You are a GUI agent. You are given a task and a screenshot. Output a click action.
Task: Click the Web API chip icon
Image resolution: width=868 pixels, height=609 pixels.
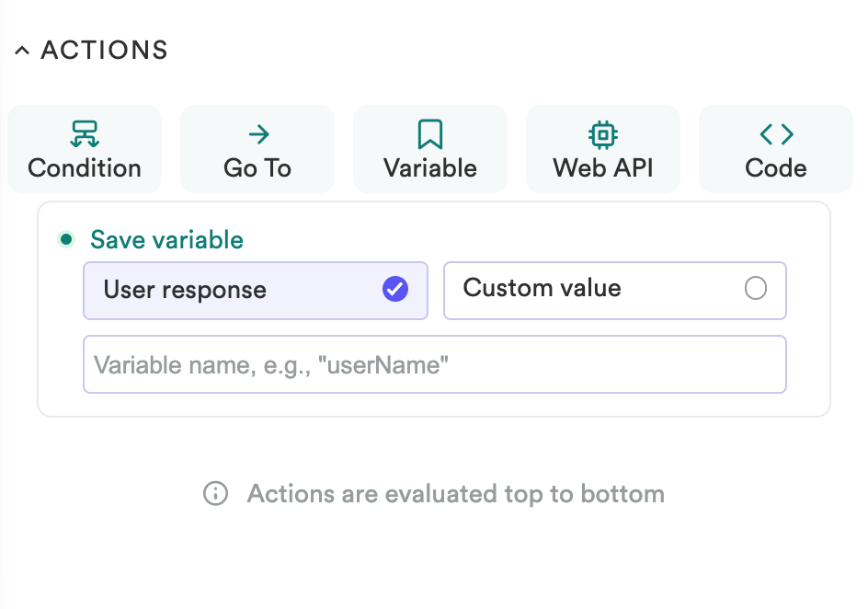pyautogui.click(x=602, y=135)
